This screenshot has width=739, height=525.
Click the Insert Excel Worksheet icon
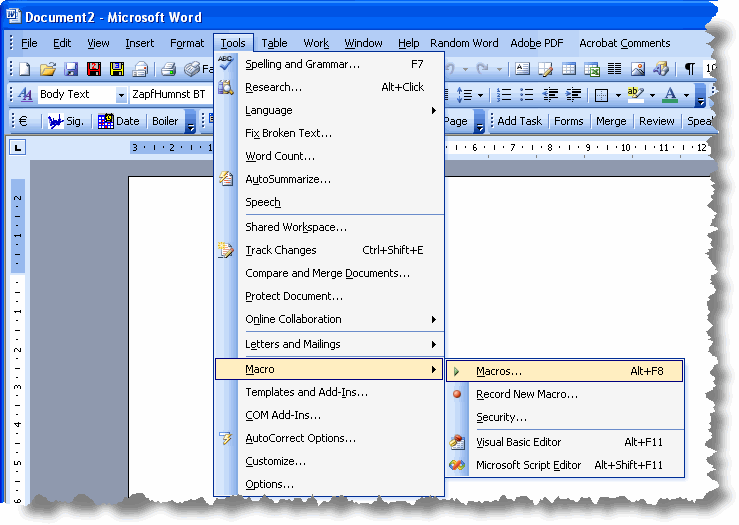point(592,69)
